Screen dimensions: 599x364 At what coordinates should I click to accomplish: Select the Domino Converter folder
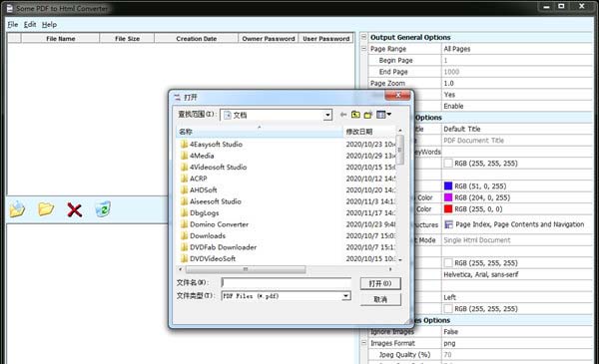215,224
